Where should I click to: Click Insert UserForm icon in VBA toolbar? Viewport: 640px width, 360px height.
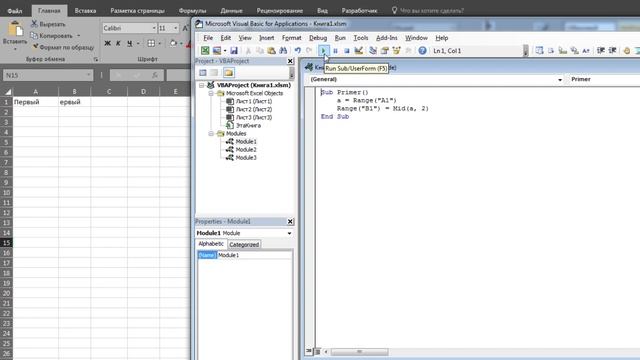217,51
